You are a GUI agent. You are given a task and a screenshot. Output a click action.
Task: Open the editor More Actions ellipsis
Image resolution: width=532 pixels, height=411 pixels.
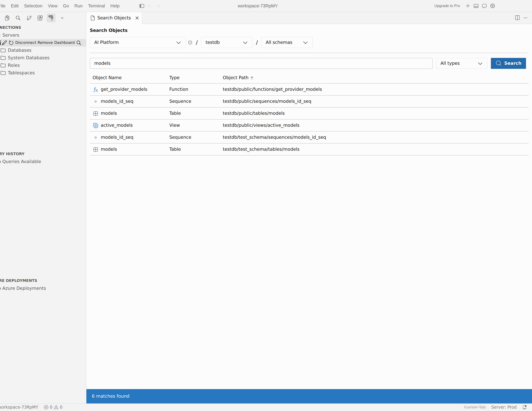pos(525,18)
